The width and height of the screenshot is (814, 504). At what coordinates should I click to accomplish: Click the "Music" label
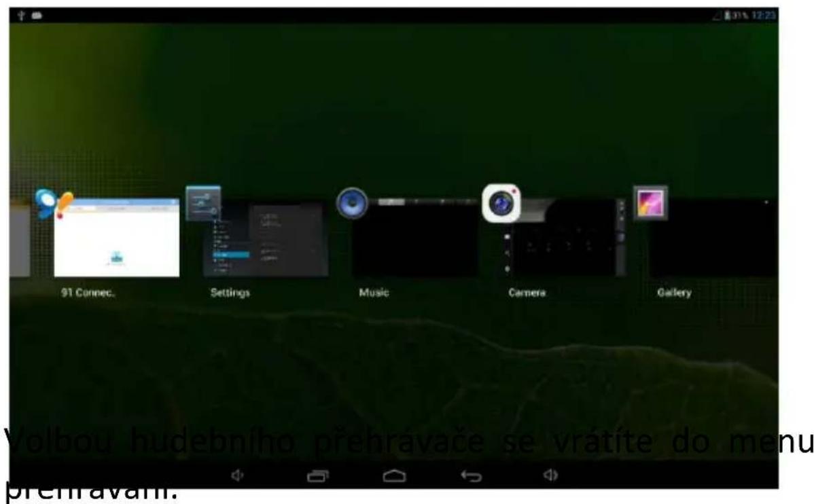tap(374, 292)
